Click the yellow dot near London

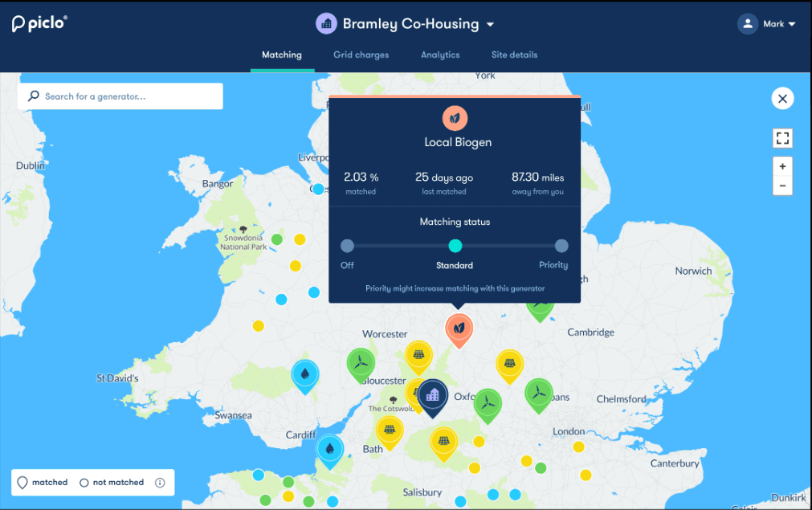point(578,447)
